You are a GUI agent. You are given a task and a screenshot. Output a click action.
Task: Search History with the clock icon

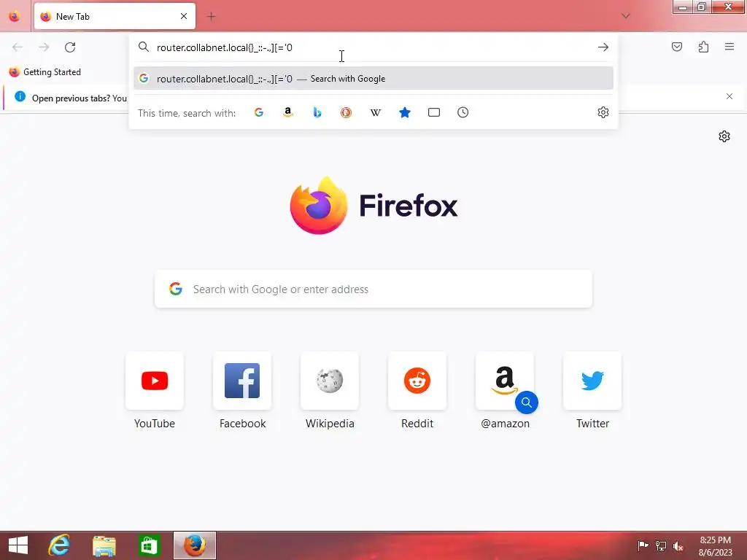(x=463, y=112)
